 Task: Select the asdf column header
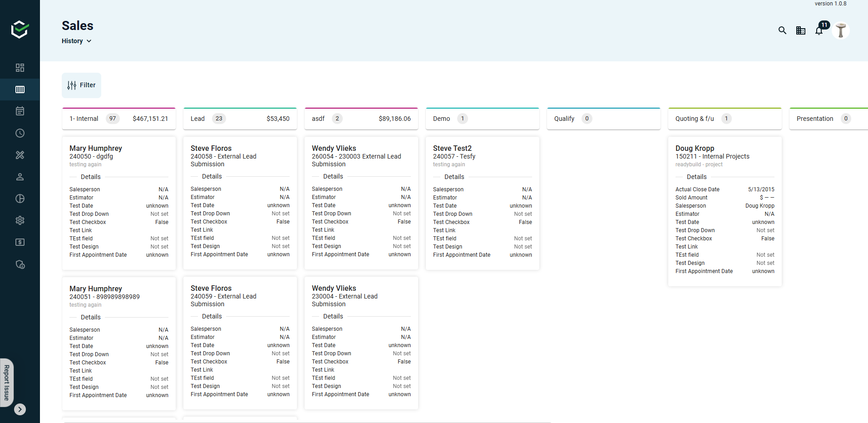pyautogui.click(x=361, y=119)
